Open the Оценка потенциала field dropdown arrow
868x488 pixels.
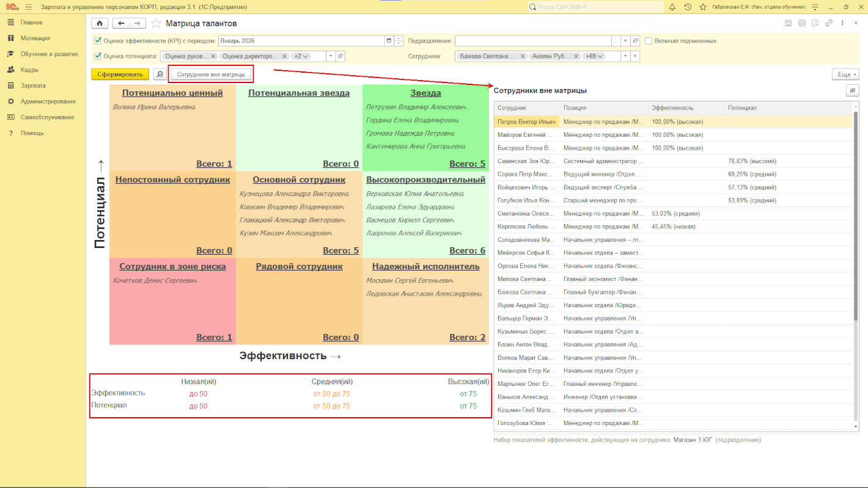click(331, 56)
